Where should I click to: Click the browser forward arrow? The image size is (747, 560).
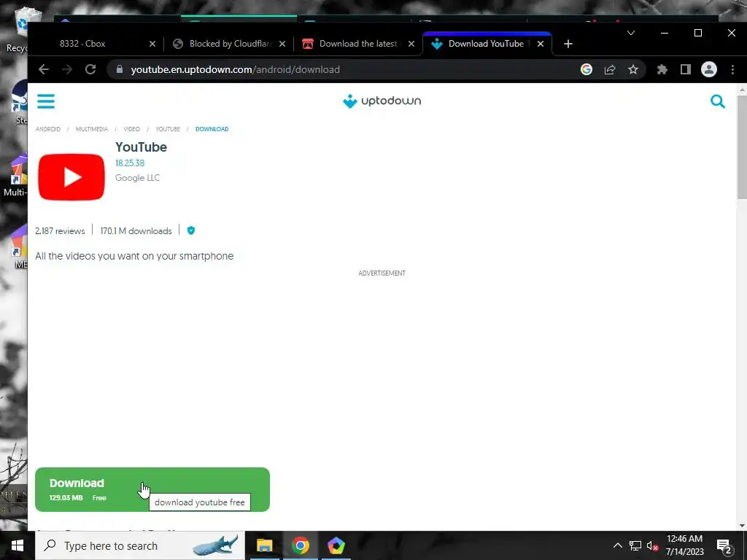(x=67, y=69)
